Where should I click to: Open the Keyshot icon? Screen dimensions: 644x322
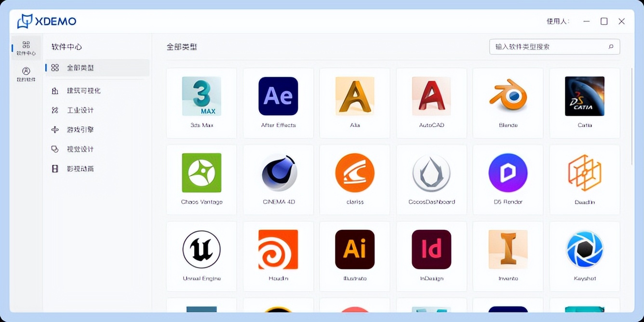tap(585, 249)
